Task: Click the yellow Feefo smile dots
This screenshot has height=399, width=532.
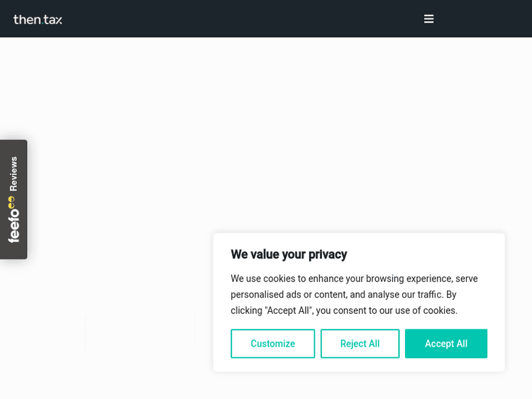Action: click(x=12, y=202)
